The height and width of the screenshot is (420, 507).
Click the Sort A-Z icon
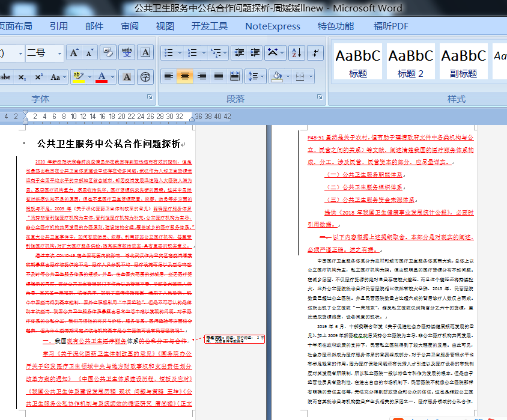click(x=295, y=53)
